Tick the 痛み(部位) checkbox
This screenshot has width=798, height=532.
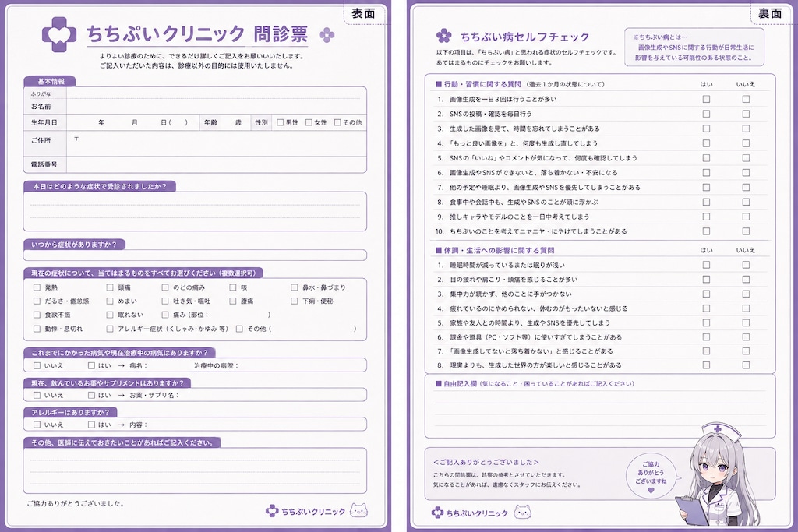pos(165,315)
